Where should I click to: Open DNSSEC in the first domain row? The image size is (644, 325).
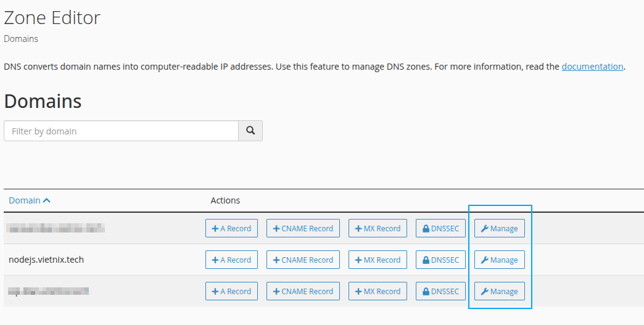coord(440,228)
